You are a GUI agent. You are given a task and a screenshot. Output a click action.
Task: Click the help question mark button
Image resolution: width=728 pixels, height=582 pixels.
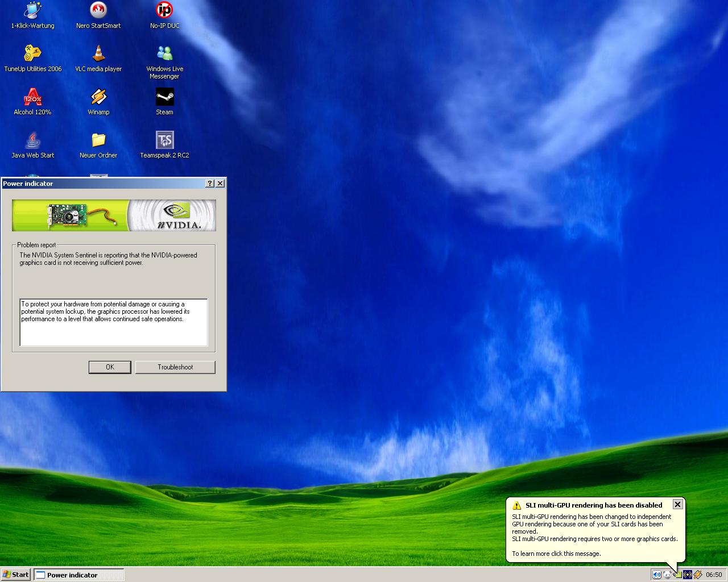pyautogui.click(x=210, y=183)
